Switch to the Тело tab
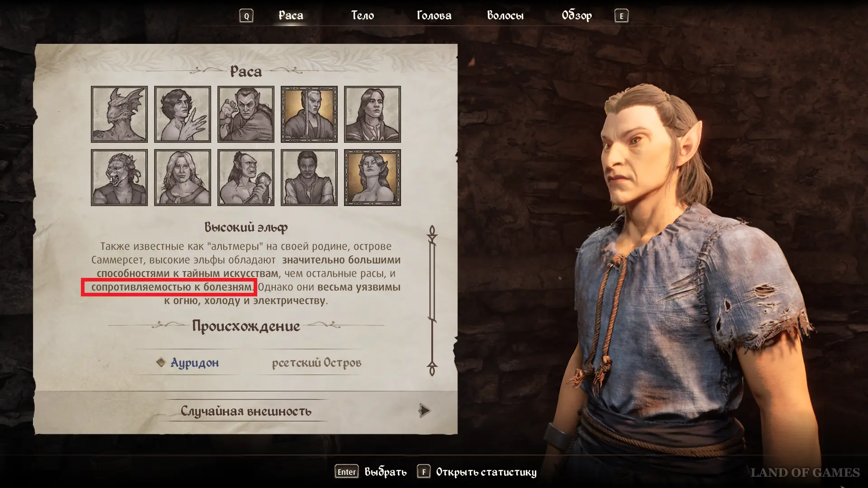Screen dimensions: 868x488 click(363, 16)
